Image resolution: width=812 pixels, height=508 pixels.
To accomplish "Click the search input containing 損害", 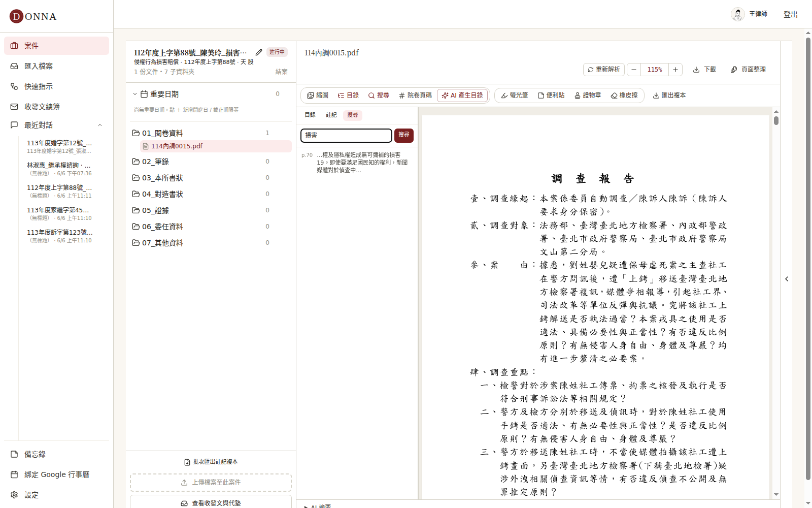I will (346, 136).
